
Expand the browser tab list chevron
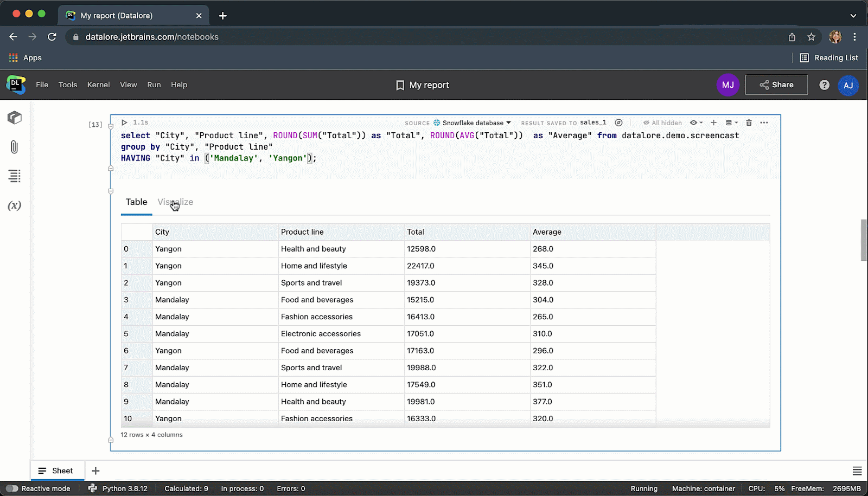(x=853, y=16)
